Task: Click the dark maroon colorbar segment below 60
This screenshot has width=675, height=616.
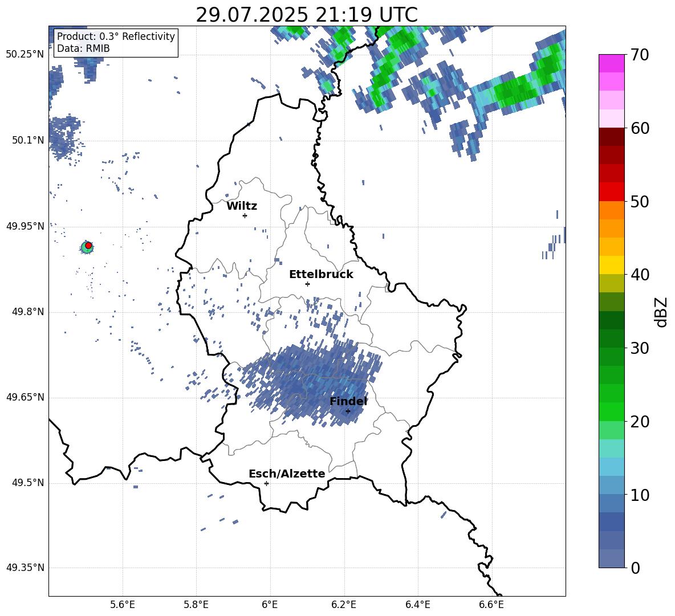Action: point(611,137)
